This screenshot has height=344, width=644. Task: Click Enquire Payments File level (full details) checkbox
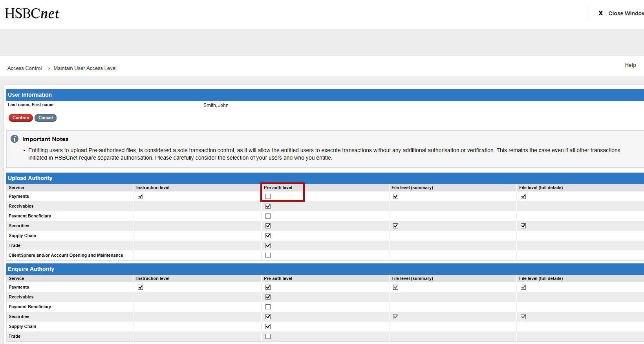(x=523, y=287)
